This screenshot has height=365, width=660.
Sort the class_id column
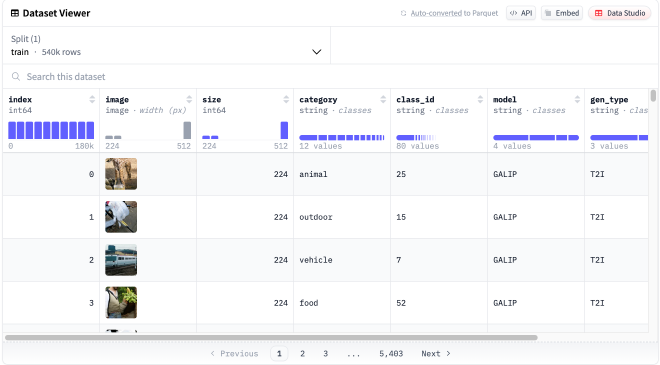pyautogui.click(x=480, y=99)
